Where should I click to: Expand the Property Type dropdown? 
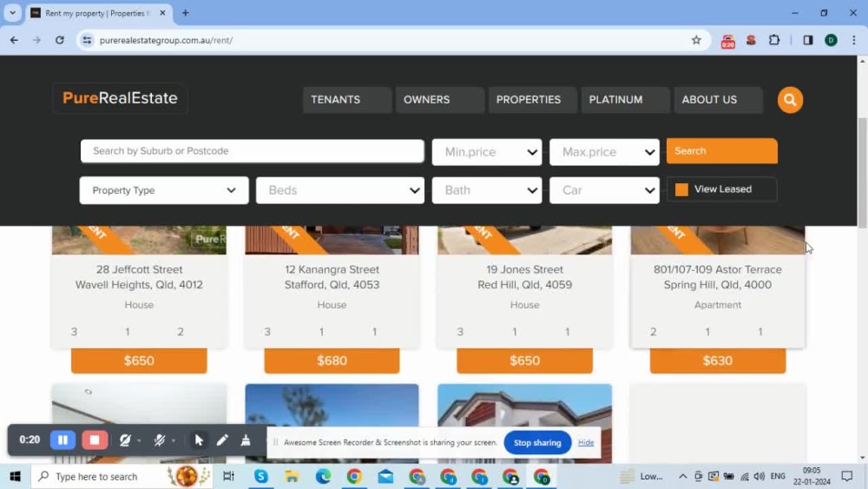coord(164,190)
